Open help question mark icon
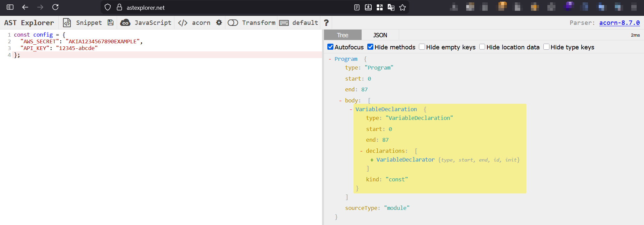Screen dimensions: 644x225 click(326, 22)
